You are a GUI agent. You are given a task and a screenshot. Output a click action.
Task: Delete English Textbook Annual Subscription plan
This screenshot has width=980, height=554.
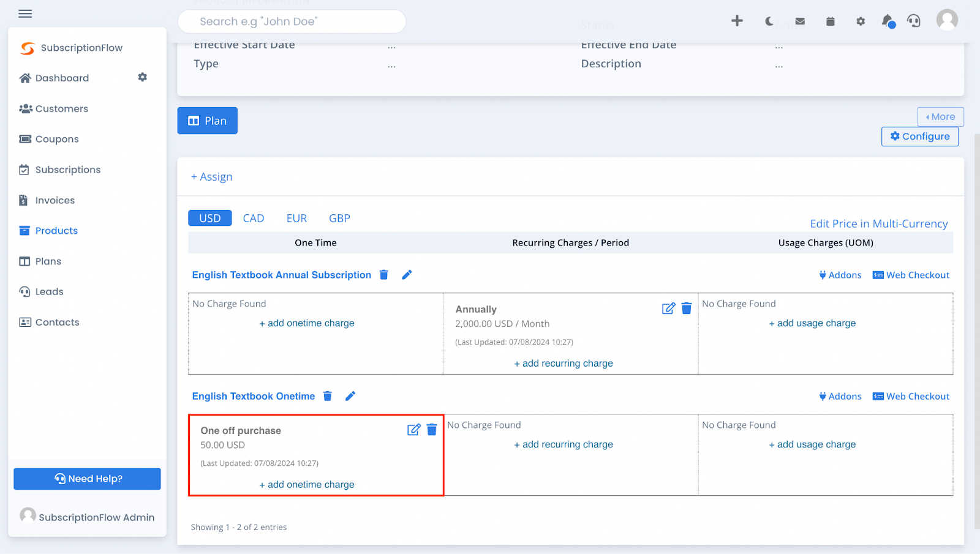pyautogui.click(x=384, y=274)
